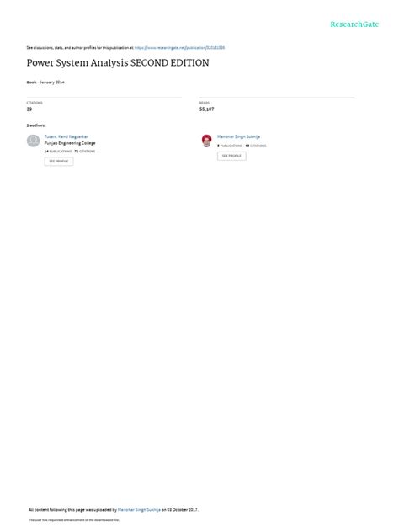This screenshot has width=399, height=532.
Task: Open the researchgate.net publication URL link
Action: point(179,48)
